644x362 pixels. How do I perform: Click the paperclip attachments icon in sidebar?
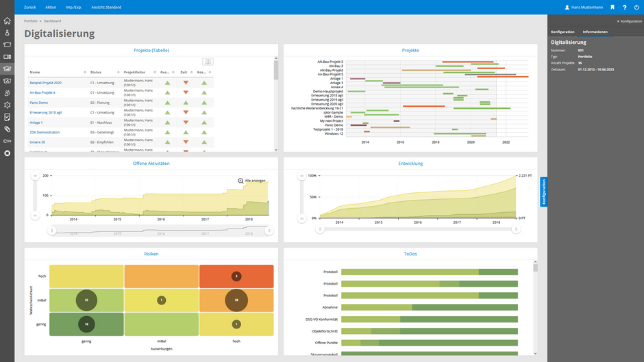point(7,129)
